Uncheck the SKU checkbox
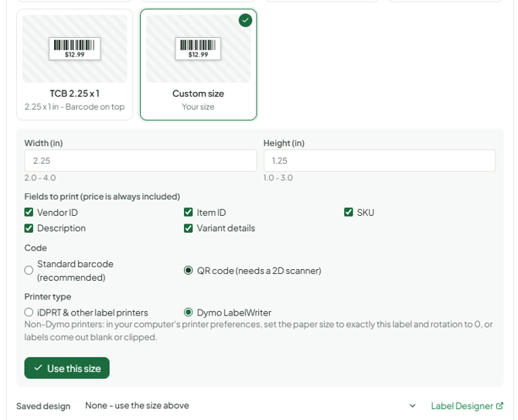The width and height of the screenshot is (518, 420). (349, 212)
